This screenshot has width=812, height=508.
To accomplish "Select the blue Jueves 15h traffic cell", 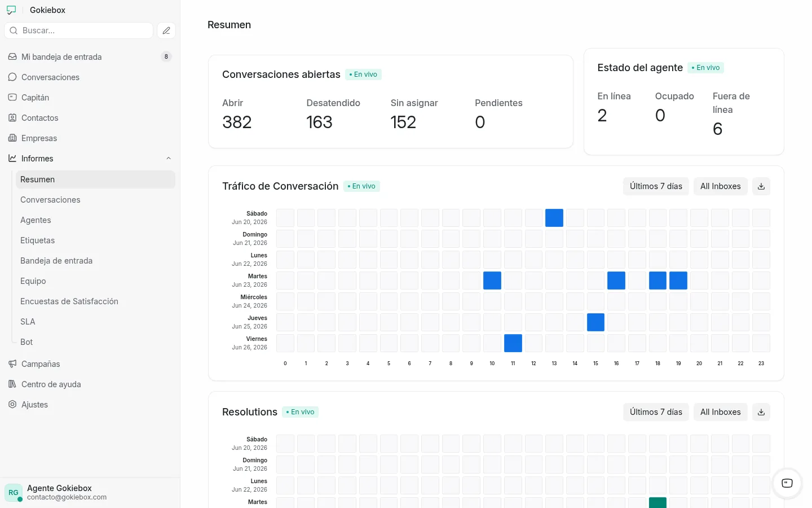I will pos(596,322).
